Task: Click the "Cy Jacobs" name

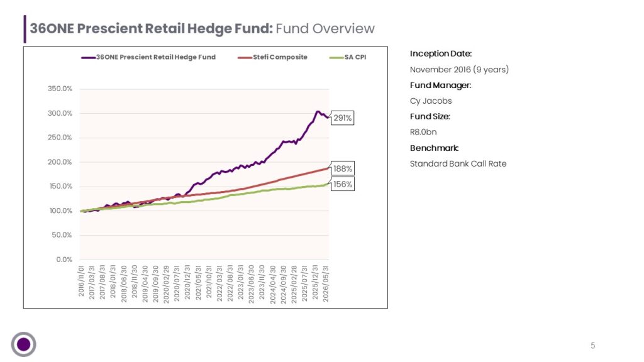Action: (431, 101)
